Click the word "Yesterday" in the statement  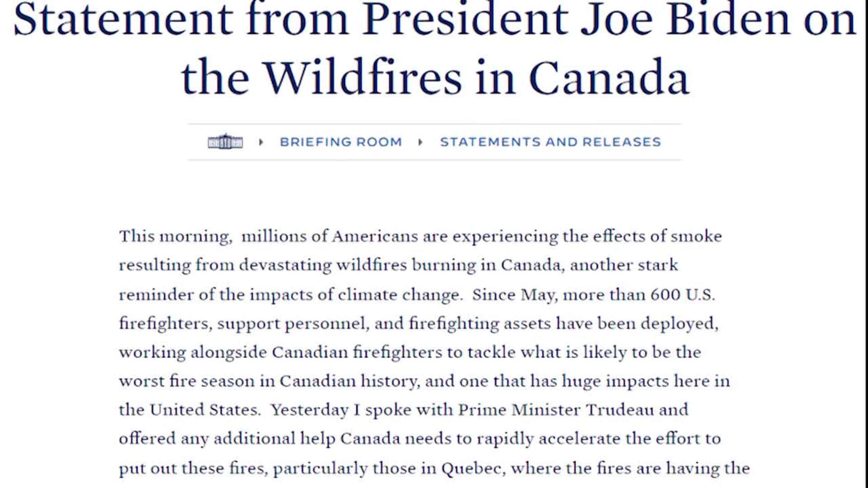coord(310,410)
